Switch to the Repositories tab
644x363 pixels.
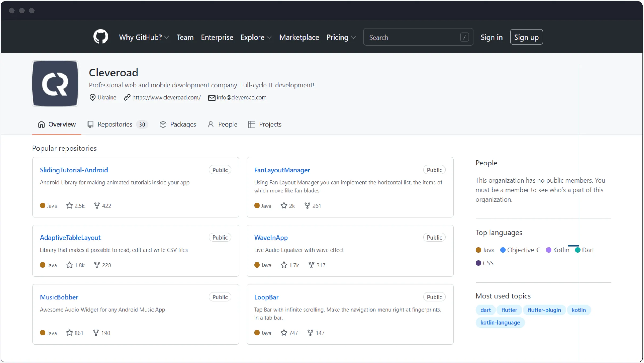(115, 124)
